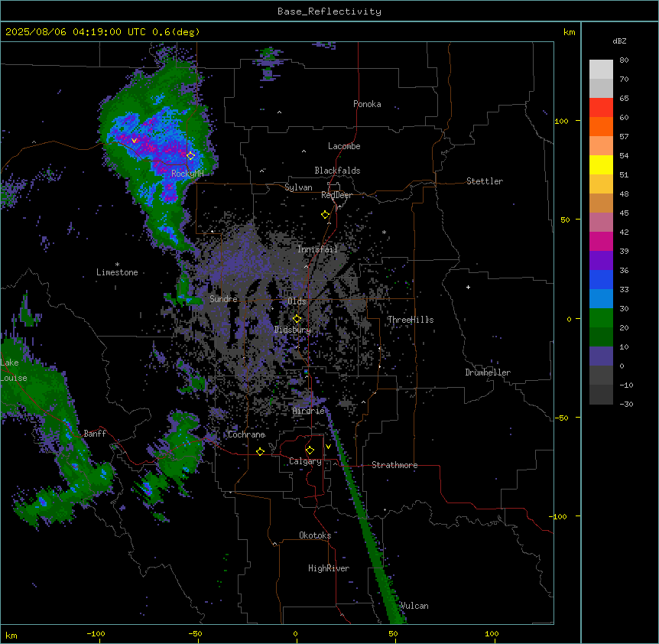Select the km unit label at bottom left

click(11, 635)
